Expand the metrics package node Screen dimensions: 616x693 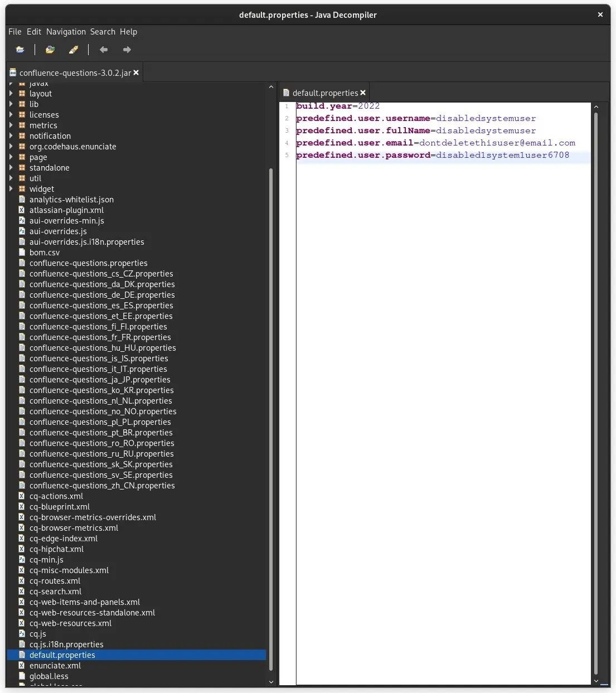(x=11, y=125)
